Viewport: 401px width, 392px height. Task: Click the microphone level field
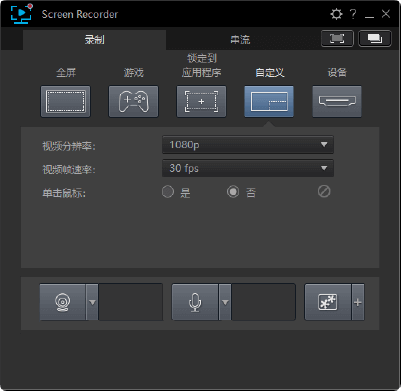coord(263,302)
